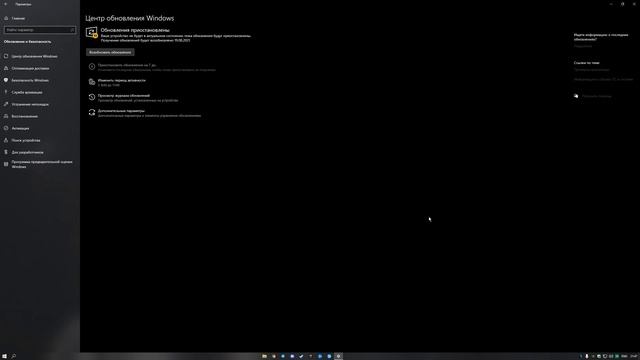Click Подробнее link on the right
This screenshot has height=360, width=640.
pyautogui.click(x=583, y=46)
